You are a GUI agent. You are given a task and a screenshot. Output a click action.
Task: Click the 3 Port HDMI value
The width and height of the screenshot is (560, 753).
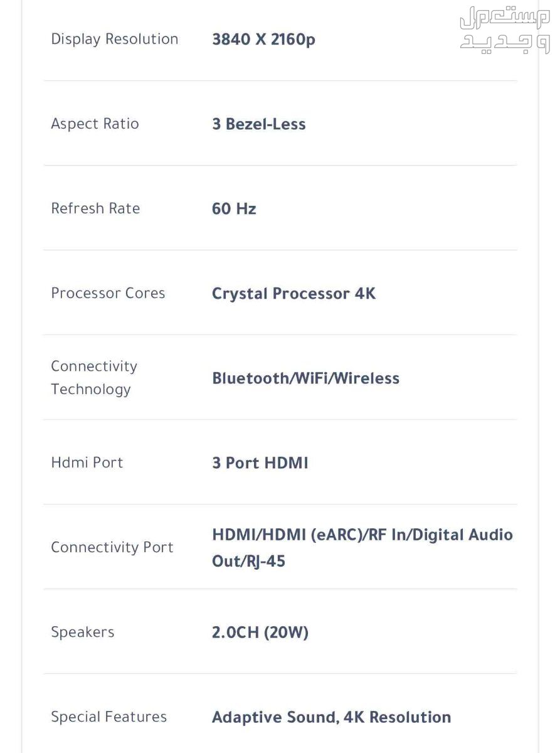click(260, 463)
